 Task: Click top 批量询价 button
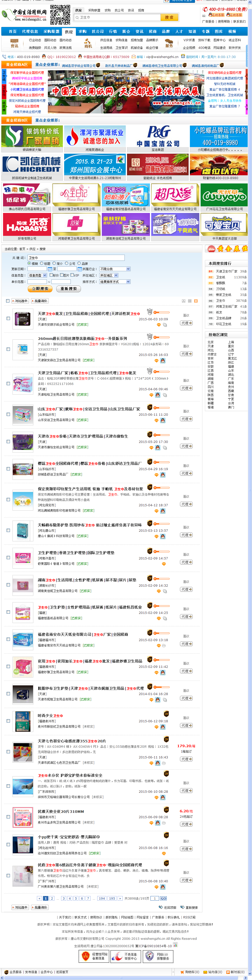[40, 301]
